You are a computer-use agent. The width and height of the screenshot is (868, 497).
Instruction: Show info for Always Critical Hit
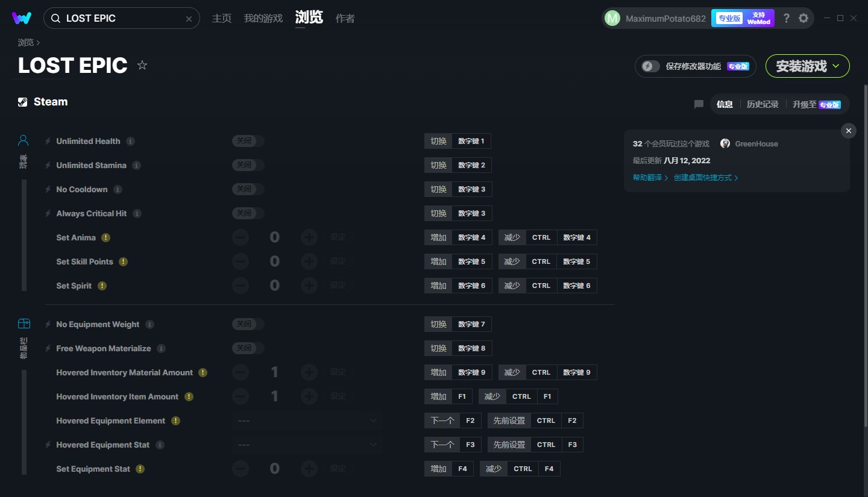[137, 213]
